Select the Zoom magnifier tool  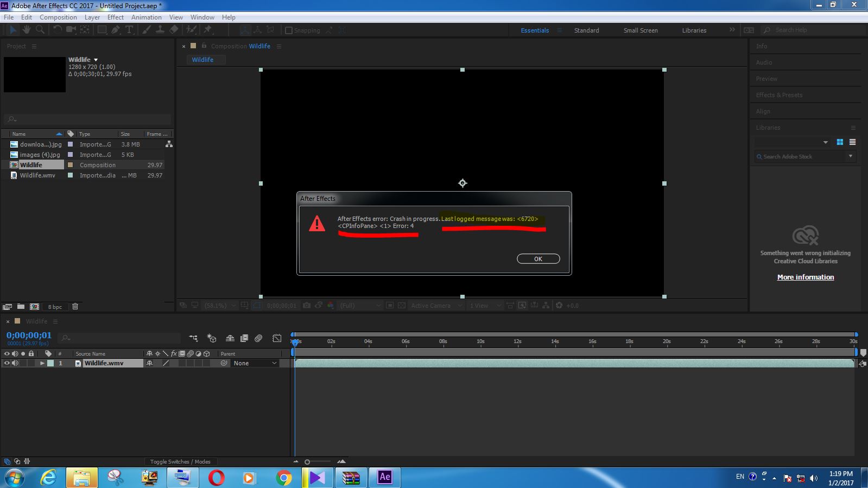point(40,30)
